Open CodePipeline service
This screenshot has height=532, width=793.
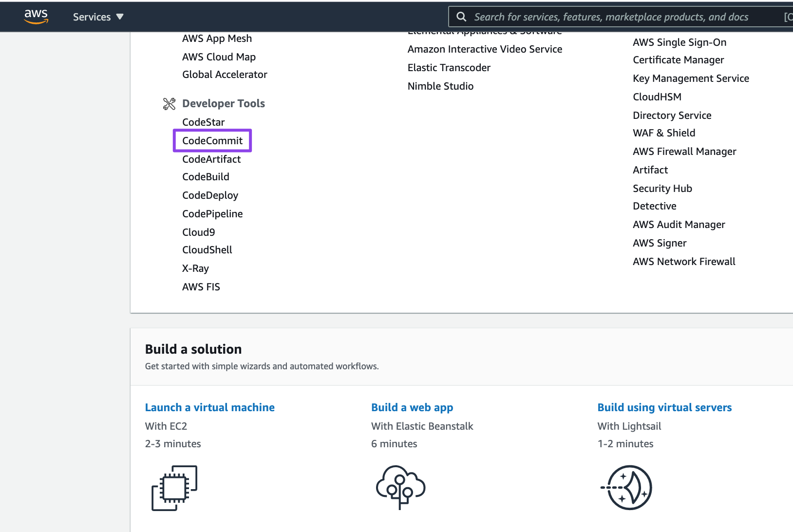pos(212,213)
